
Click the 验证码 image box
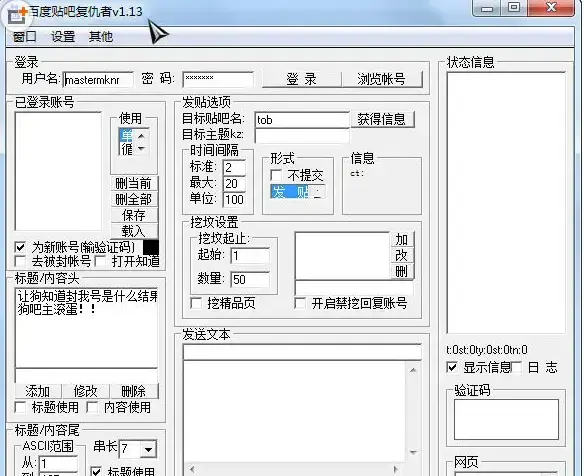tap(506, 419)
